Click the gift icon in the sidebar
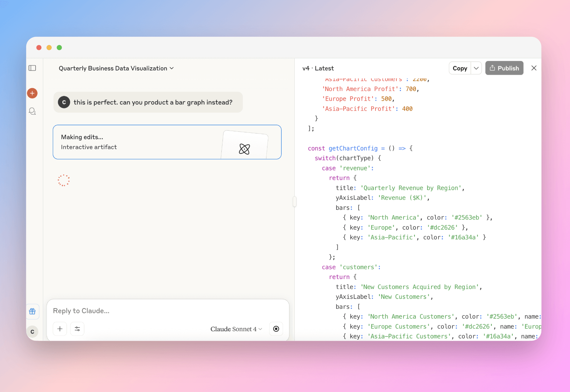Screen dimensions: 570x392 [x=32, y=311]
